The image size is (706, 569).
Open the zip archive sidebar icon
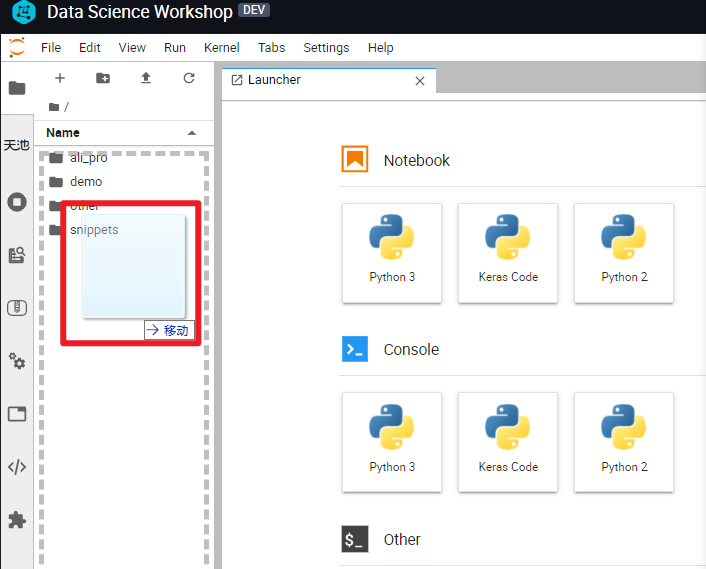[x=17, y=308]
